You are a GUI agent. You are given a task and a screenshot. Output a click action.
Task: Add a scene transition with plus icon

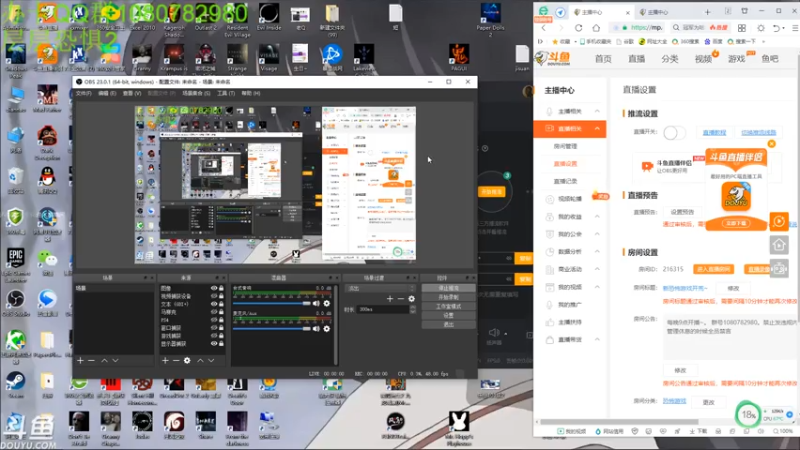[390, 299]
